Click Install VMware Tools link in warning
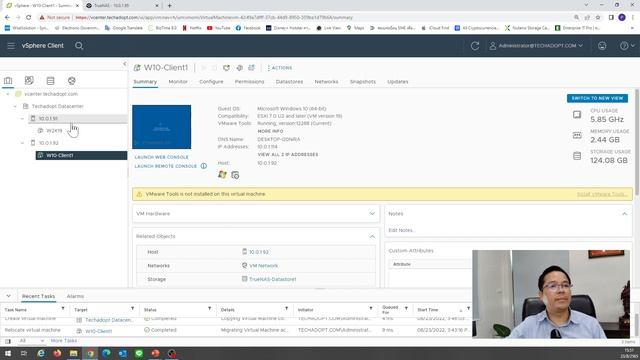Screen dimensions: 640x360 602,194
